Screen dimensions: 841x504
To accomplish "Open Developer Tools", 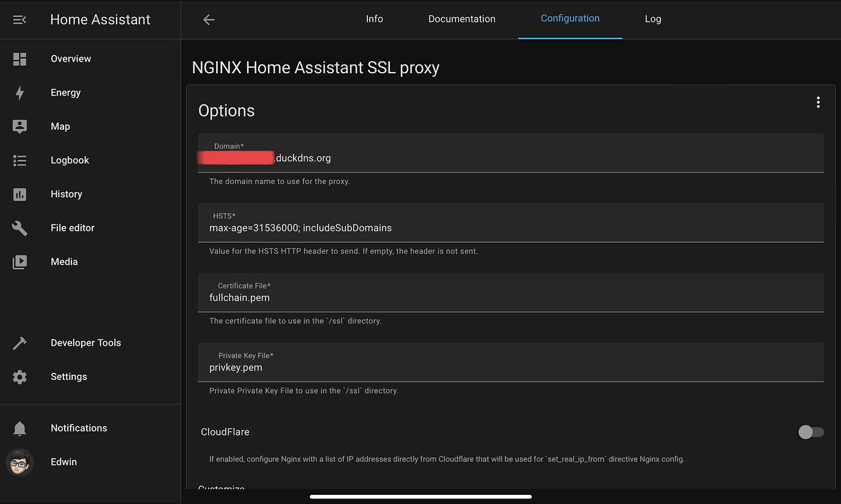I will pos(85,342).
